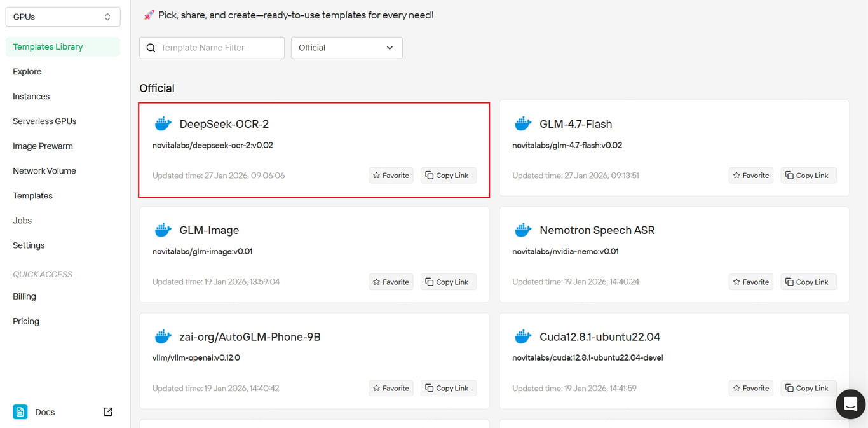Image resolution: width=868 pixels, height=428 pixels.
Task: Favorite the DeepSeek-OCR-2 template
Action: point(391,176)
